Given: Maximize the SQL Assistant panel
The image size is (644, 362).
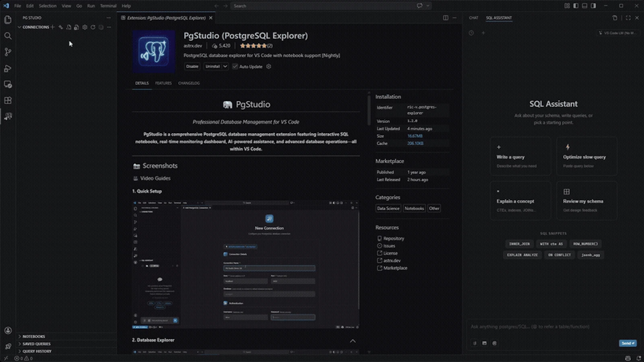Looking at the screenshot, I should [628, 18].
